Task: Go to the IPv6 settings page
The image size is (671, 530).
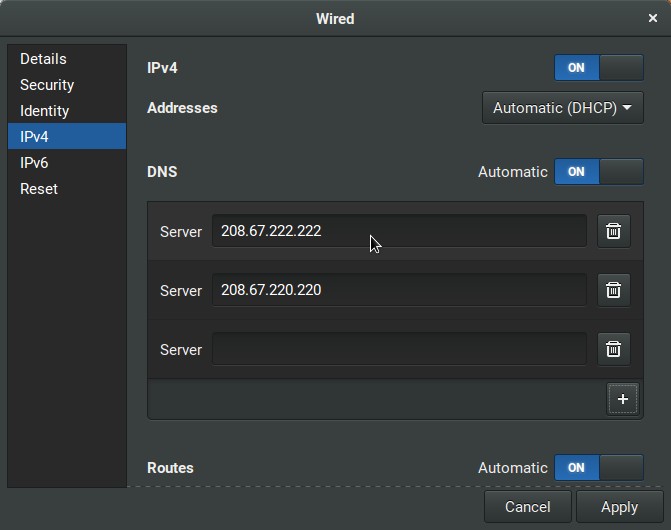Action: click(34, 163)
